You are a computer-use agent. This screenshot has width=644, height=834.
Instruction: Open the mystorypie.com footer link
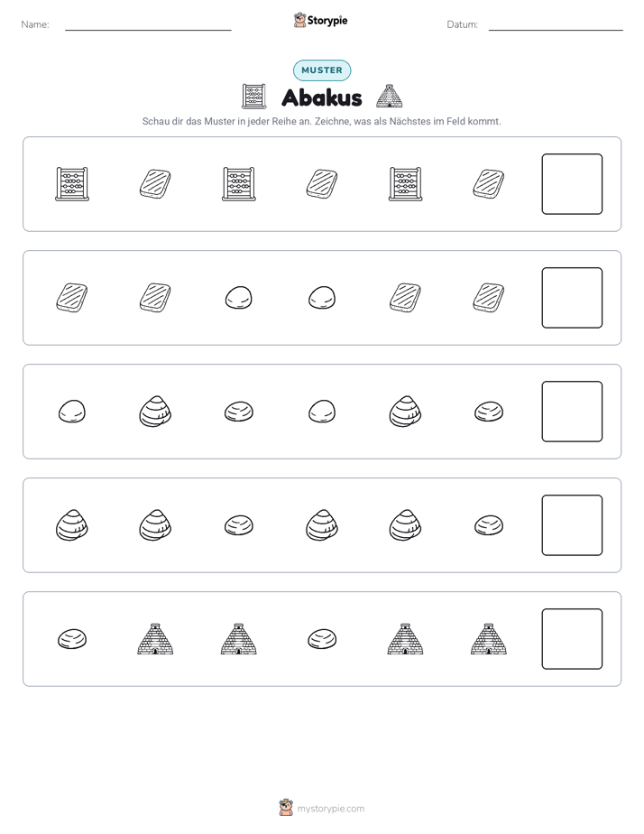pos(330,809)
